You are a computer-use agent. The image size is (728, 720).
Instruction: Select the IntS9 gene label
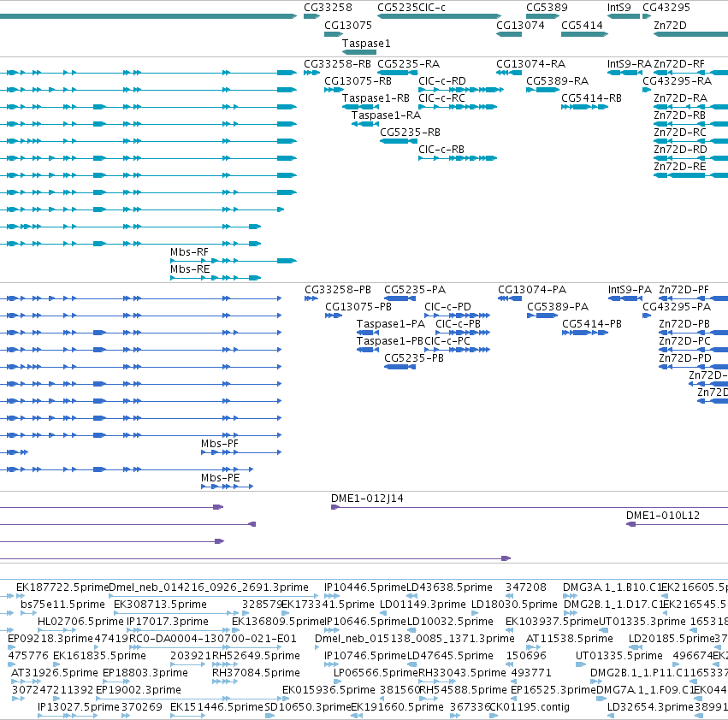619,8
